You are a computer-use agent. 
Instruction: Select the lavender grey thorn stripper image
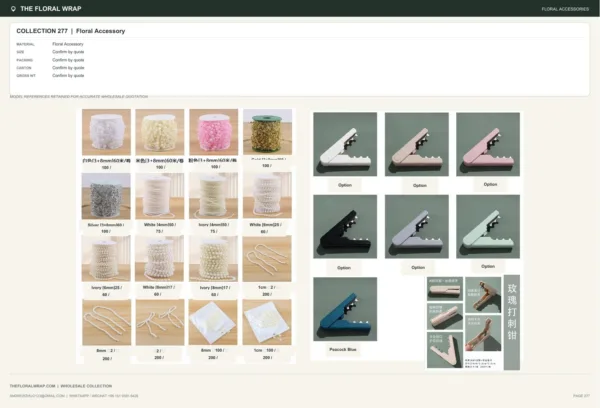[417, 227]
